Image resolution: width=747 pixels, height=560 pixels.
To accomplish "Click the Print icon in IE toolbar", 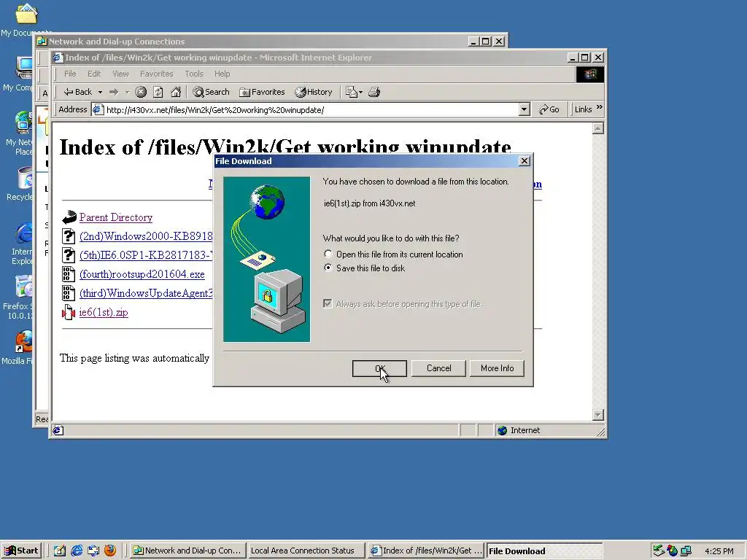I will point(374,92).
